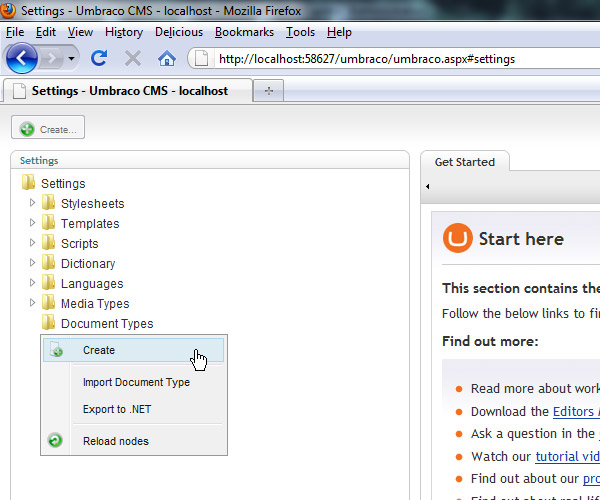The image size is (600, 500).
Task: Click the Templates folder icon
Action: 49,222
